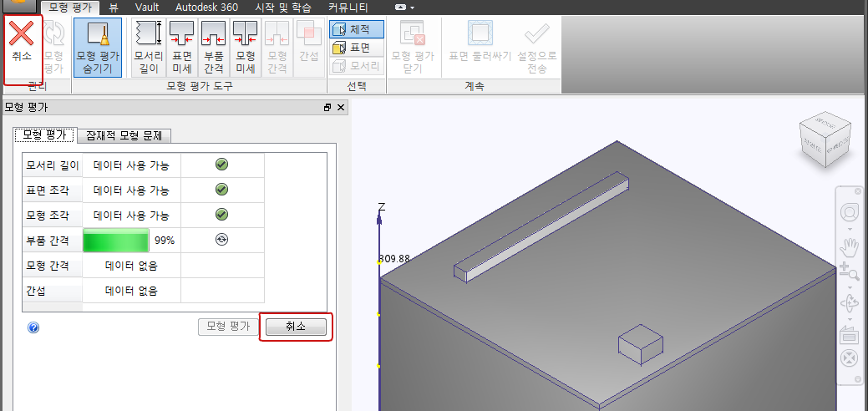Open the application menu orange button
Viewport: 868px width, 411px height.
(19, 6)
